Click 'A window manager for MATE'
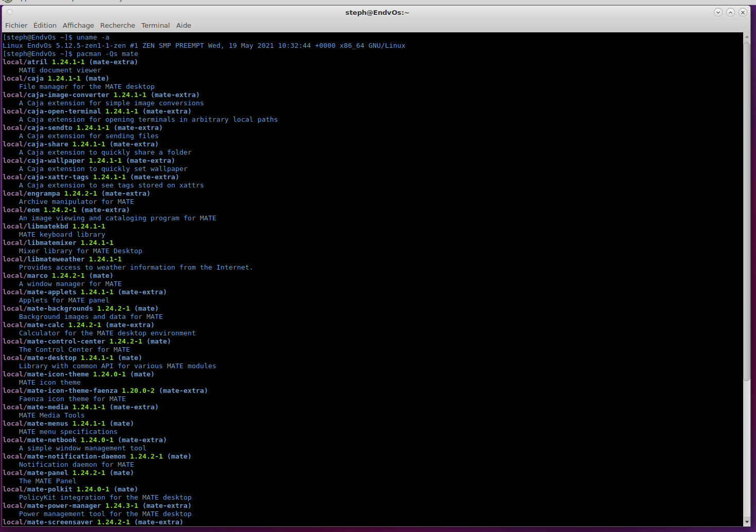 (70, 284)
